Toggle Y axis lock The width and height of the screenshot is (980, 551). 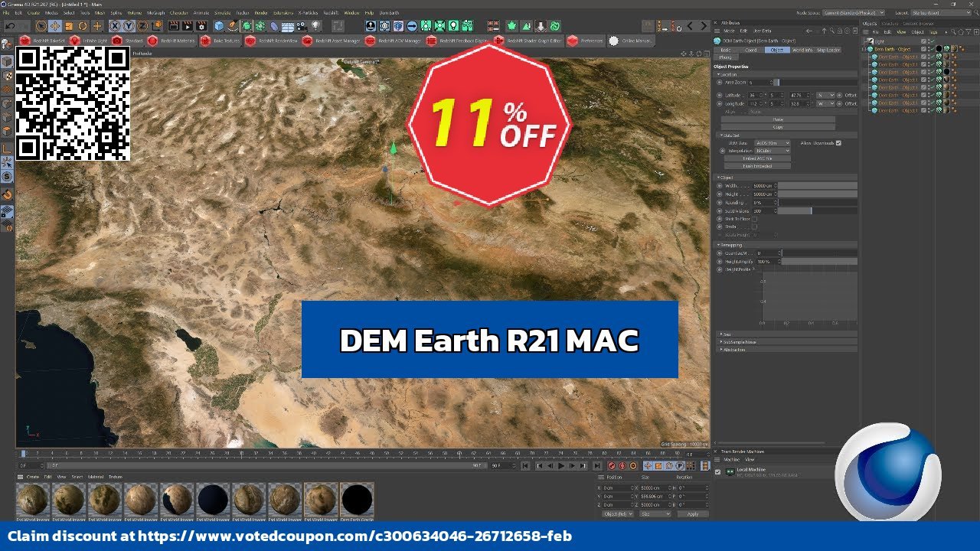tap(128, 26)
